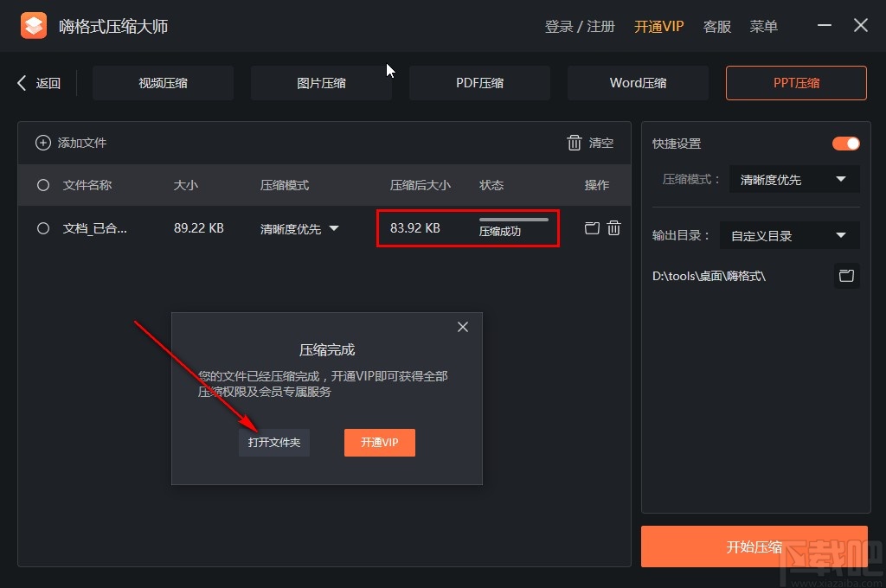Switch to the PDF压缩 tab
Image resolution: width=886 pixels, height=588 pixels.
pyautogui.click(x=479, y=83)
